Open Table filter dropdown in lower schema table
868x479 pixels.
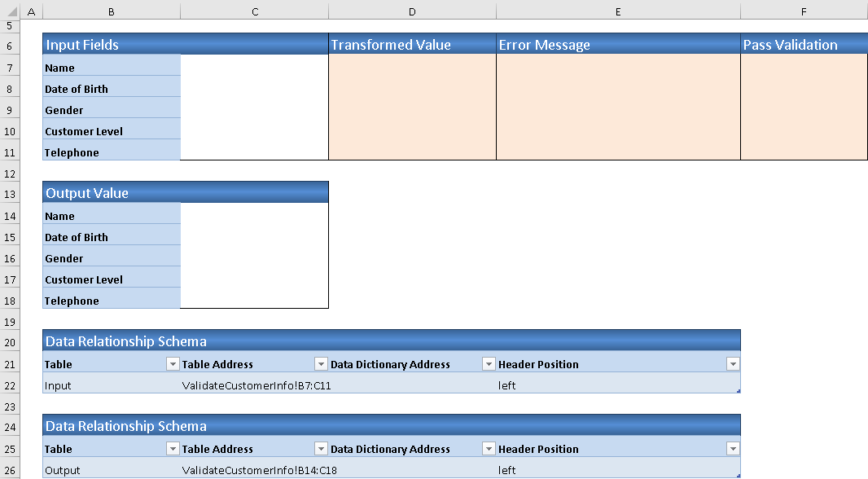172,449
